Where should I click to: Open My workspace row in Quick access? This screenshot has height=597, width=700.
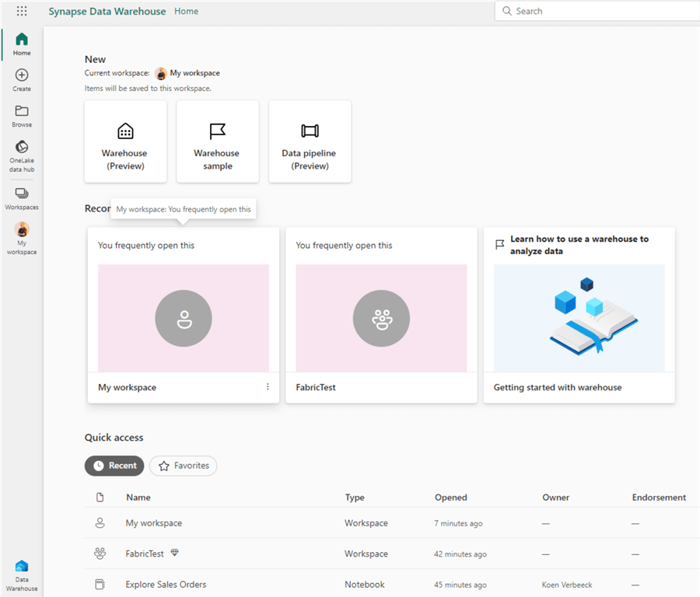[392, 523]
